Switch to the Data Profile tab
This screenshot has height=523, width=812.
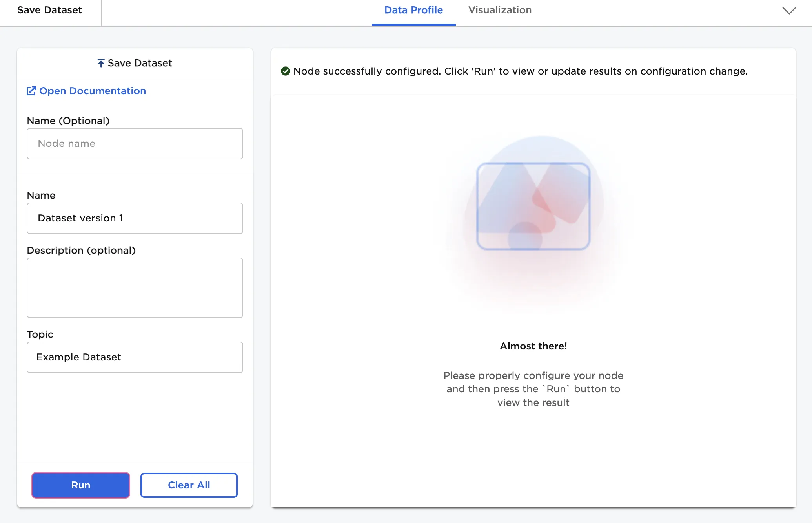coord(413,10)
